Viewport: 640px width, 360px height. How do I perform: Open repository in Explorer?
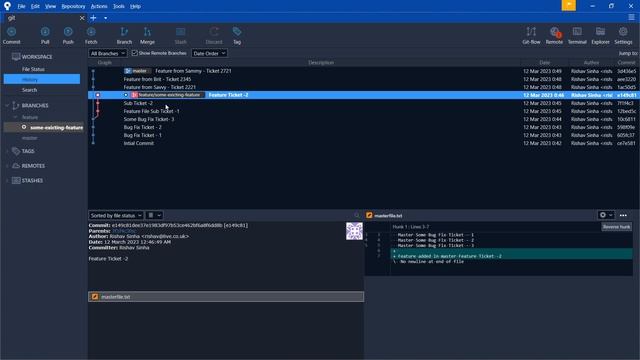600,36
